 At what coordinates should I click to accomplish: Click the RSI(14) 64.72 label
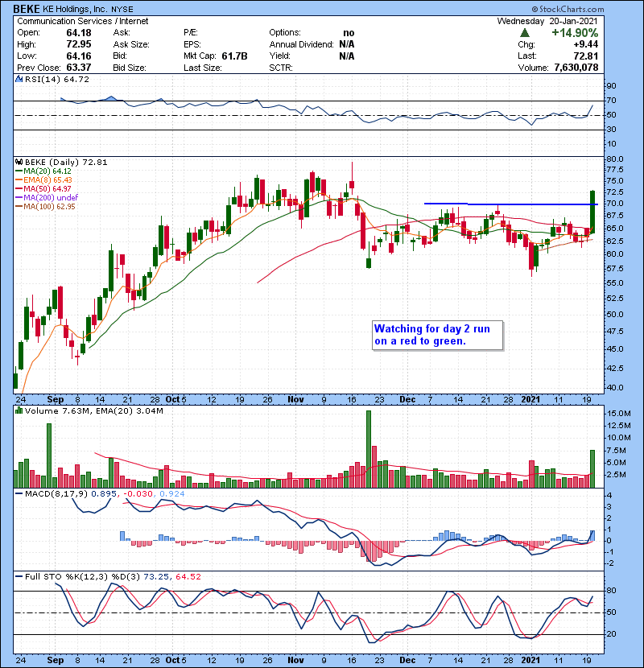[x=57, y=79]
